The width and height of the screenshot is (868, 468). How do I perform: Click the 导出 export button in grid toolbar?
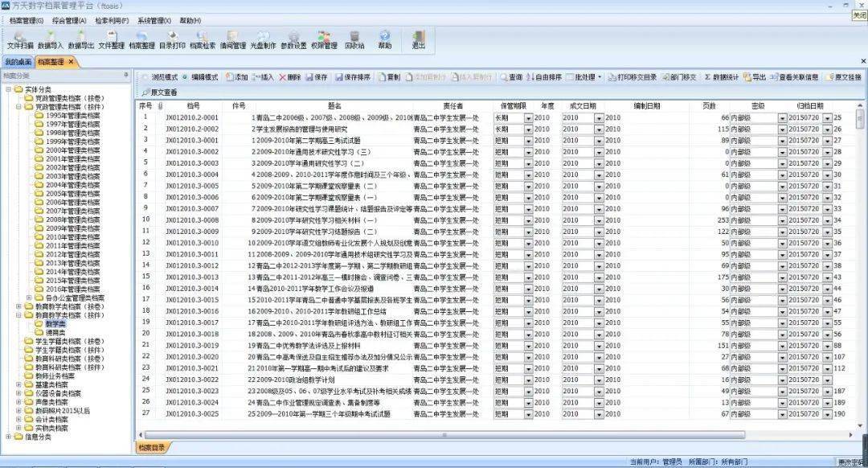pyautogui.click(x=755, y=77)
